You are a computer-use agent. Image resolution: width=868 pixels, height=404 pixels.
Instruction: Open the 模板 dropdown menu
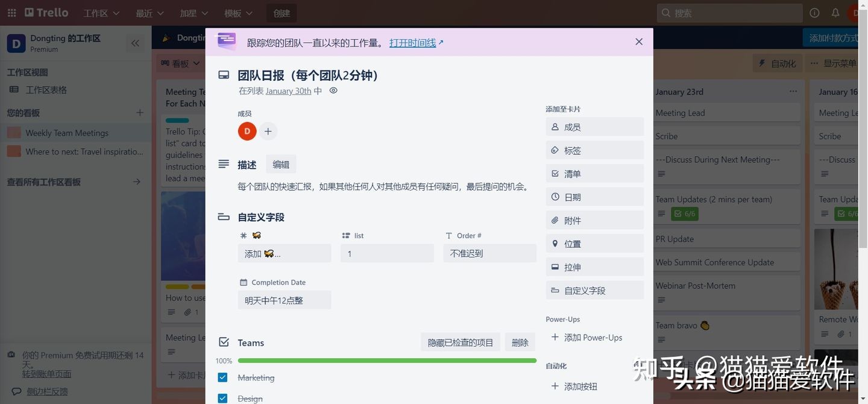[x=236, y=13]
